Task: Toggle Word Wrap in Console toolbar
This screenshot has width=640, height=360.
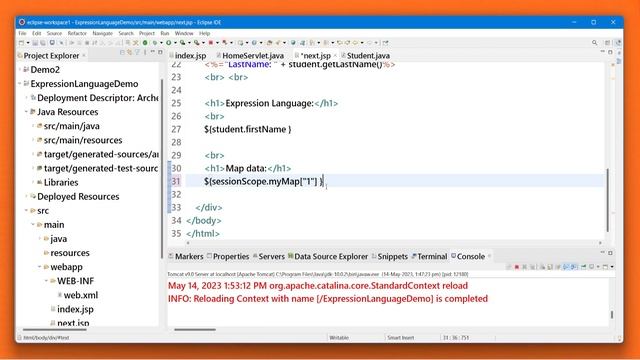Action: click(558, 267)
